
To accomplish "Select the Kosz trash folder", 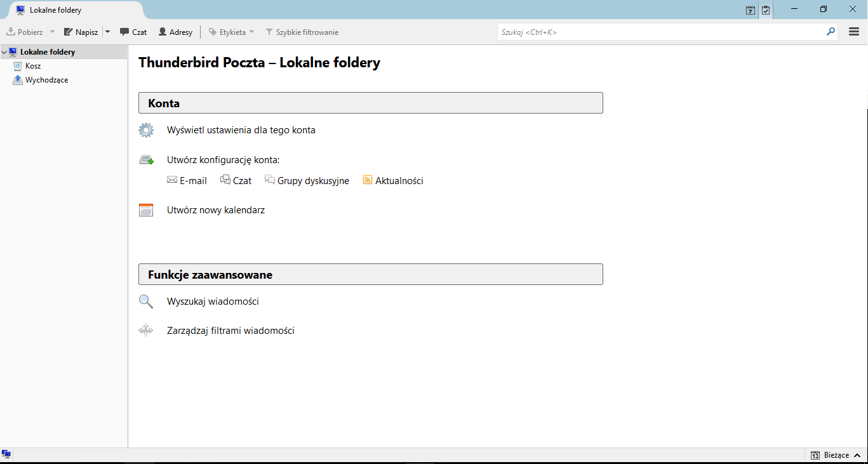I will [x=33, y=66].
